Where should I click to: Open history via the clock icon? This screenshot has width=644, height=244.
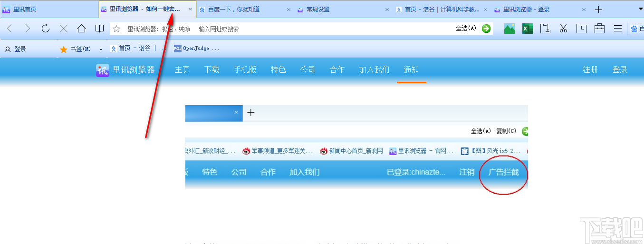pos(581,29)
